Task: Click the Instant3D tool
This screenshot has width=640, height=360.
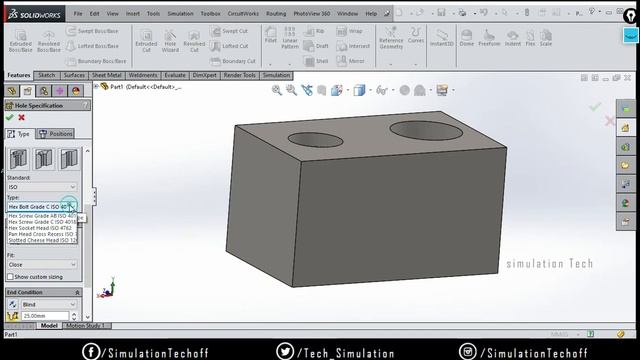Action: [x=442, y=38]
